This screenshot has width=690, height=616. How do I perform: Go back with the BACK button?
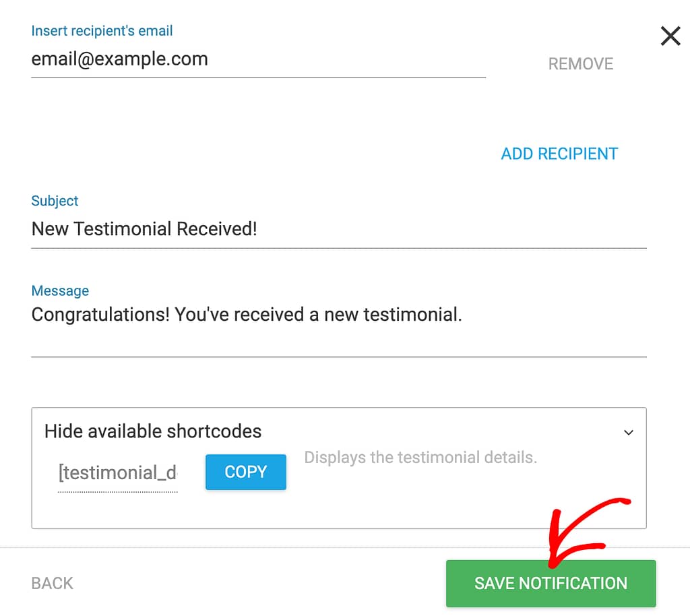(x=52, y=583)
